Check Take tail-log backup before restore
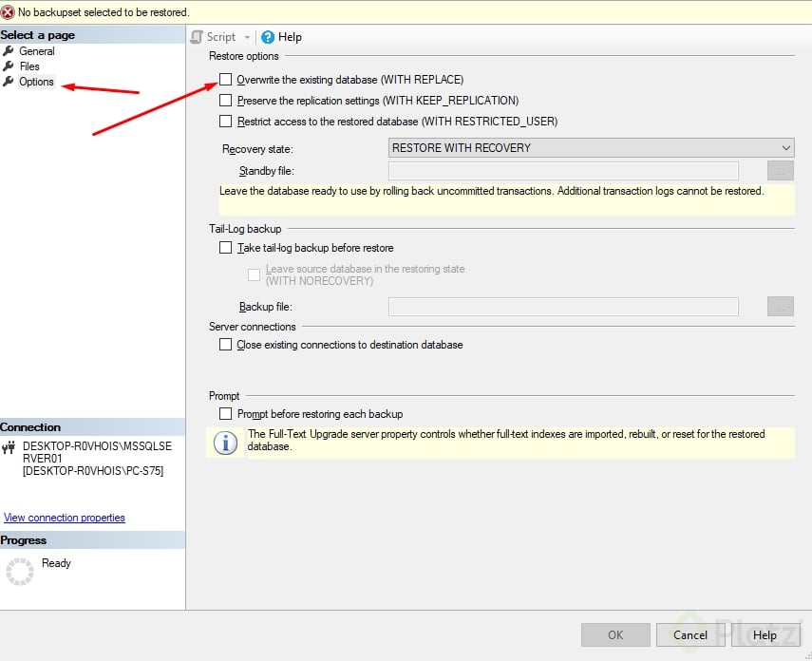Screen dimensions: 812x661 tap(225, 248)
